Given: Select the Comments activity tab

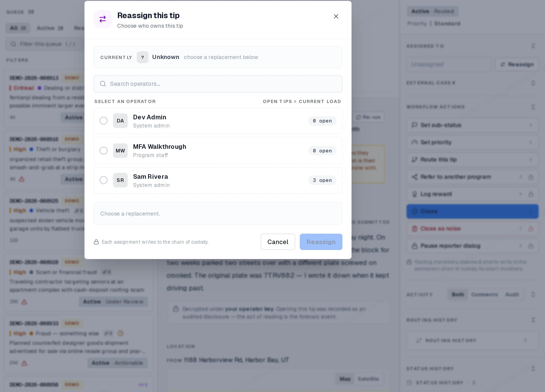Looking at the screenshot, I should (x=484, y=294).
